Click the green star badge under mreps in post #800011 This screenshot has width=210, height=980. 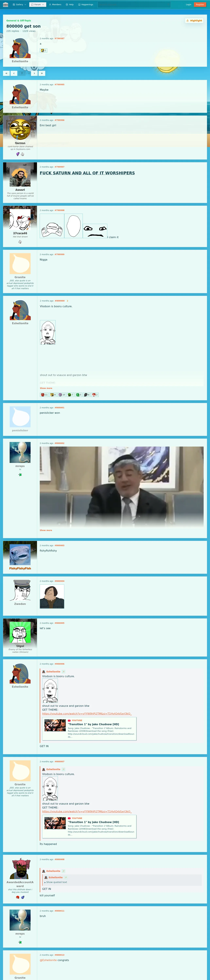tap(20, 942)
